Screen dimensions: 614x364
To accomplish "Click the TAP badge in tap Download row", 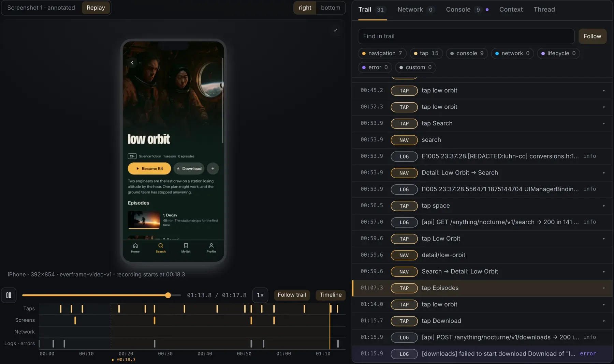I will tap(404, 321).
